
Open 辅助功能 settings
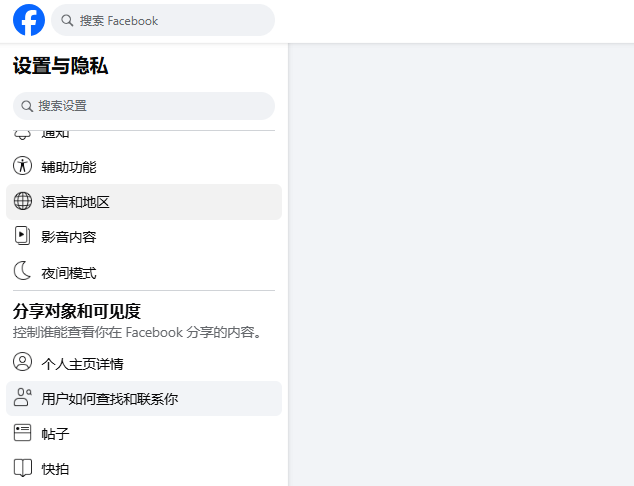click(144, 167)
